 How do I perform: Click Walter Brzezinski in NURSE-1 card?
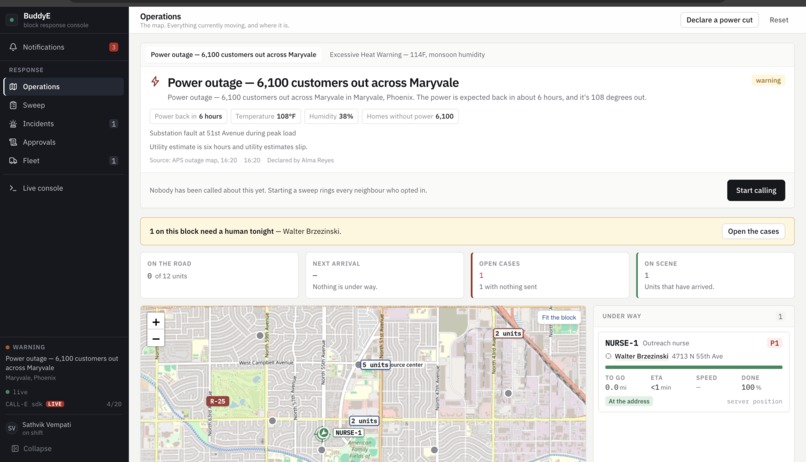click(641, 356)
